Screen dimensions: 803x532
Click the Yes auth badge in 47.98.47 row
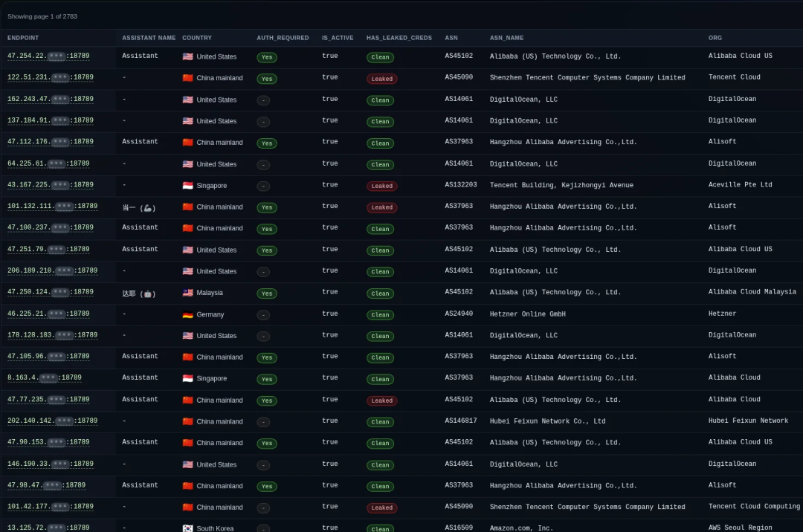[267, 486]
